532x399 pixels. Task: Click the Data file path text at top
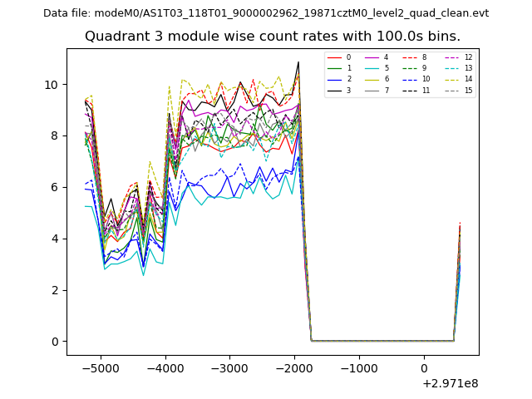click(x=266, y=13)
